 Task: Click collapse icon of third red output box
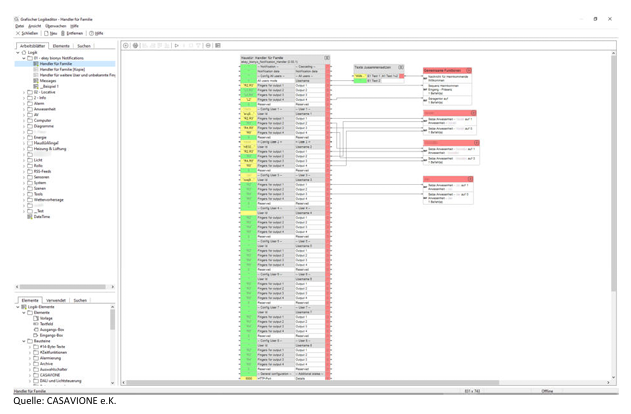pyautogui.click(x=476, y=143)
